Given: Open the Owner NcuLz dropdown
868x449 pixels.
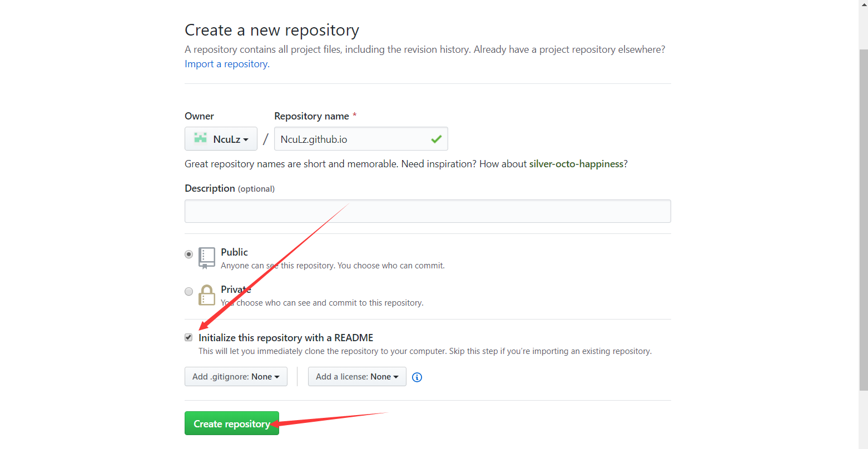Looking at the screenshot, I should [x=221, y=138].
